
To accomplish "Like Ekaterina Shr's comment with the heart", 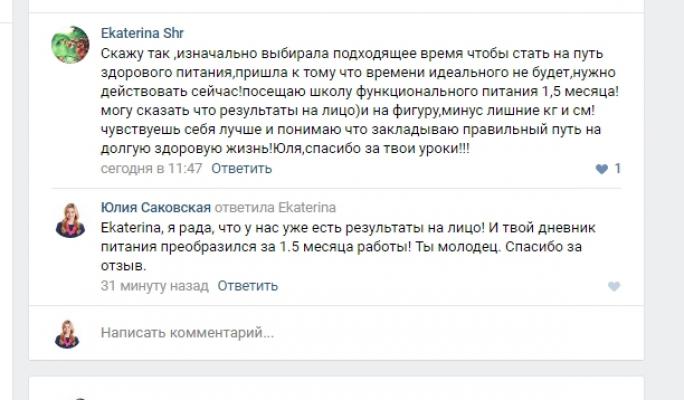I will (601, 169).
